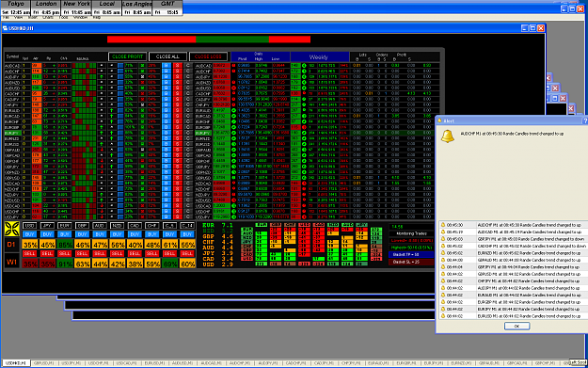Toggle the red X mark in CADCHF row
Screen dimensions: 588x368
[142, 94]
